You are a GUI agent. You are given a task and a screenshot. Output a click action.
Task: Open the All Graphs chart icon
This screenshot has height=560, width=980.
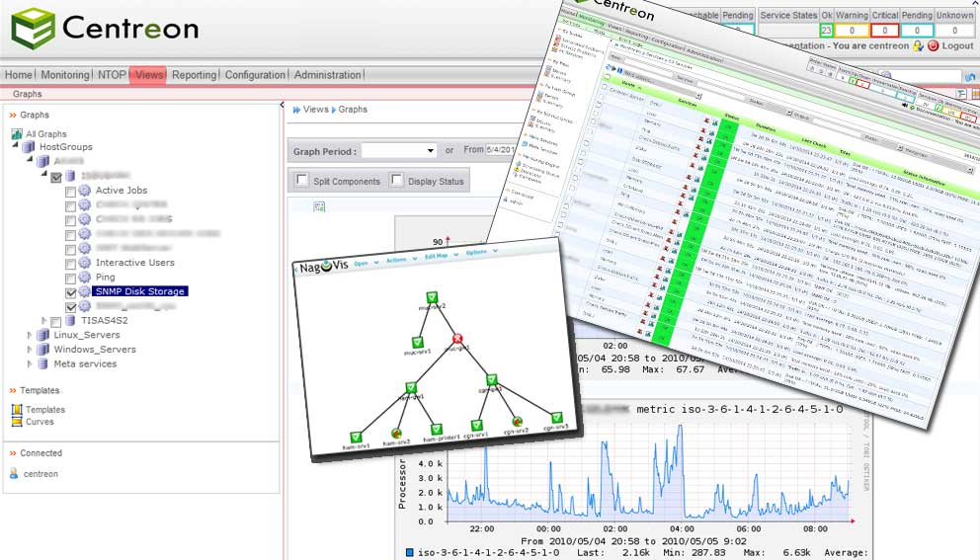tap(17, 133)
